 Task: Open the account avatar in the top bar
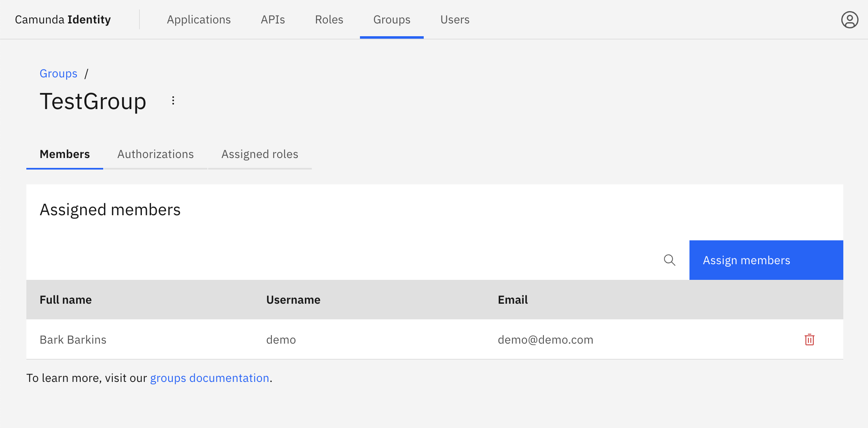[849, 19]
